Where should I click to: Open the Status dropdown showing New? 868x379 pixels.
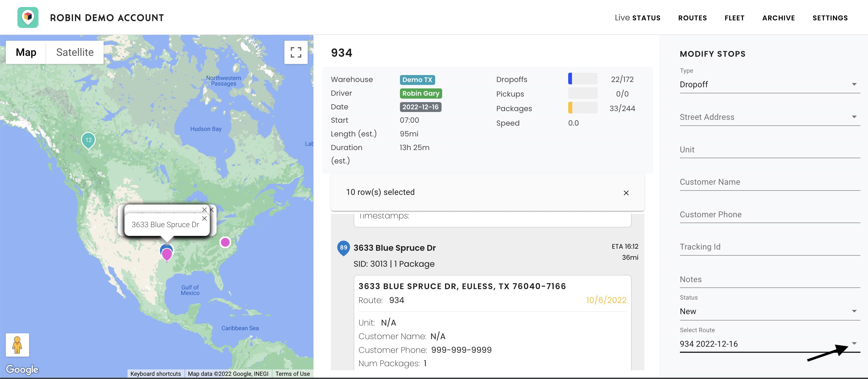tap(770, 311)
